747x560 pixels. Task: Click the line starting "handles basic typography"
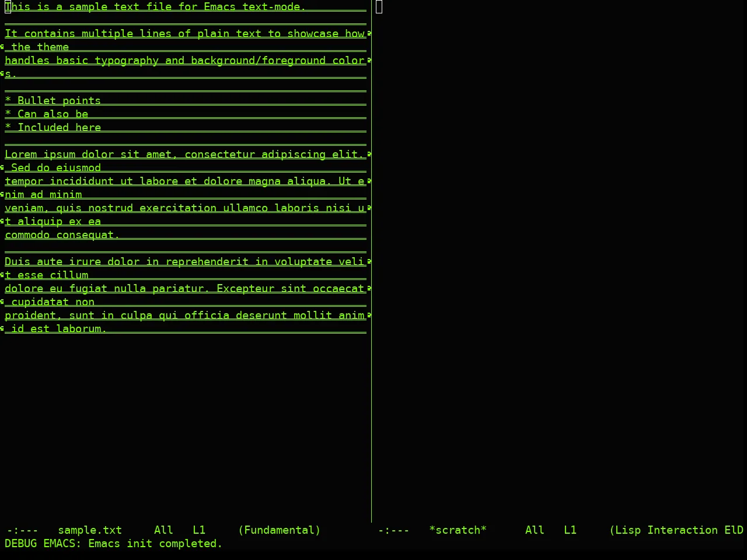[x=185, y=61]
